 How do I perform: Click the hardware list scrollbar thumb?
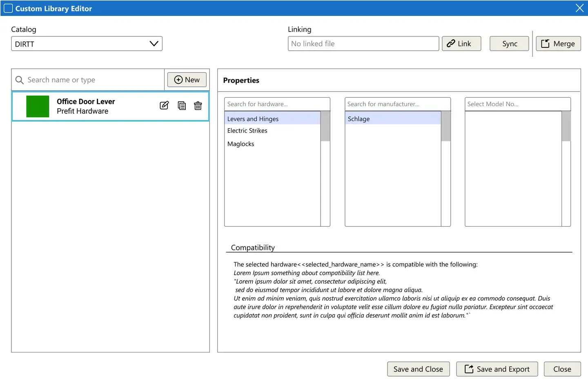click(x=325, y=126)
